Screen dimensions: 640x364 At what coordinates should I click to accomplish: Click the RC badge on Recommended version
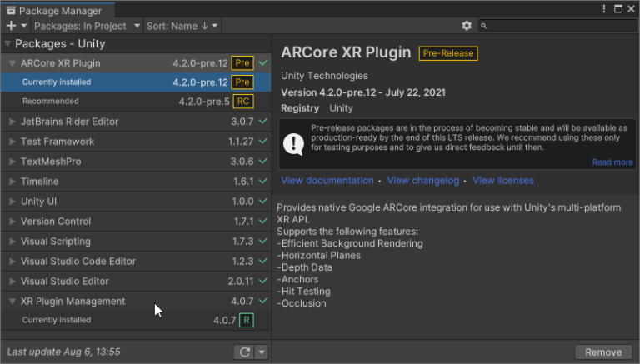242,102
